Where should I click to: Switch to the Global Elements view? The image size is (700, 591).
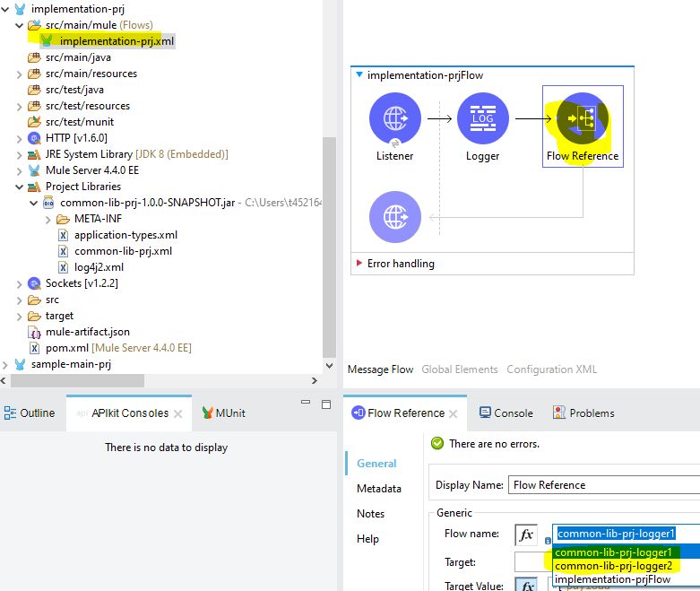pos(460,369)
